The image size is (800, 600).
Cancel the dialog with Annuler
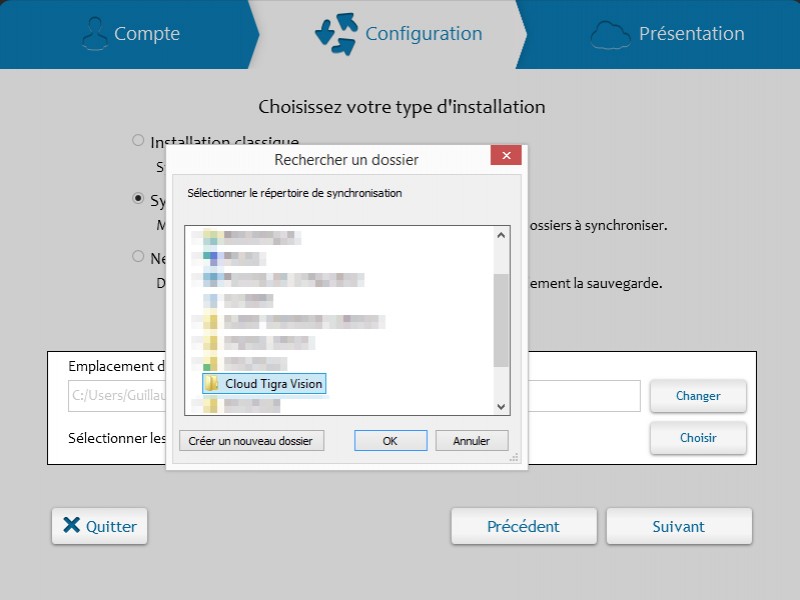click(x=471, y=441)
